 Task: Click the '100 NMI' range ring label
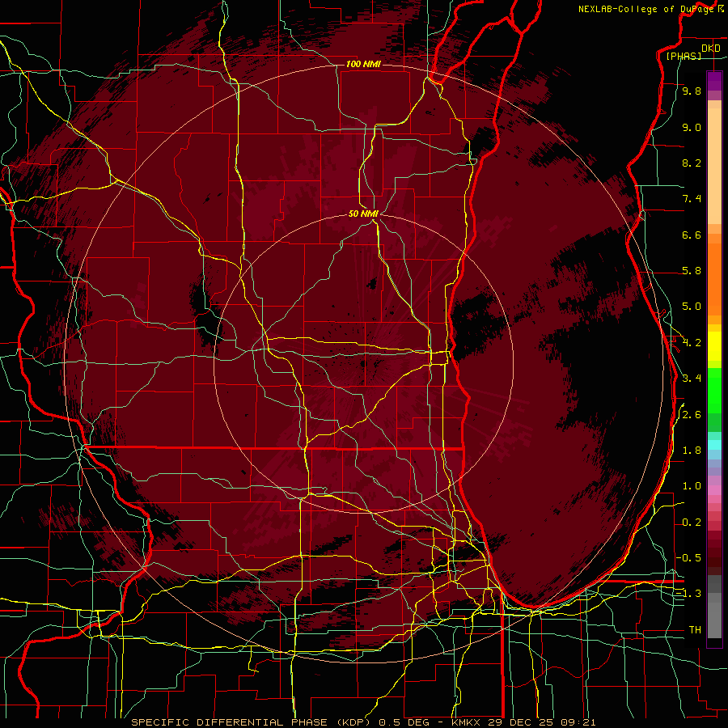(x=363, y=64)
